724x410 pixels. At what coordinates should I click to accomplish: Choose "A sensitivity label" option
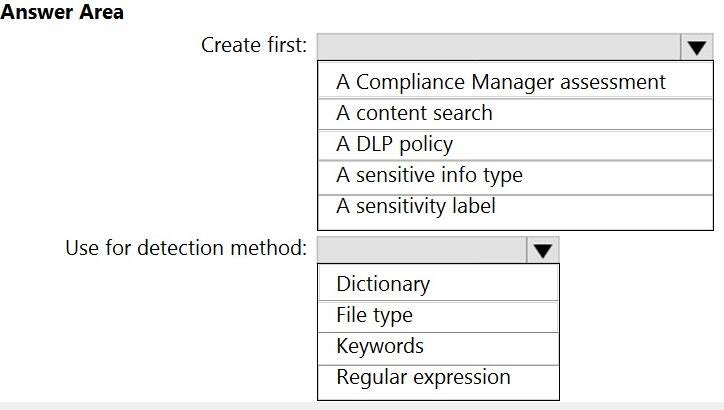[415, 206]
